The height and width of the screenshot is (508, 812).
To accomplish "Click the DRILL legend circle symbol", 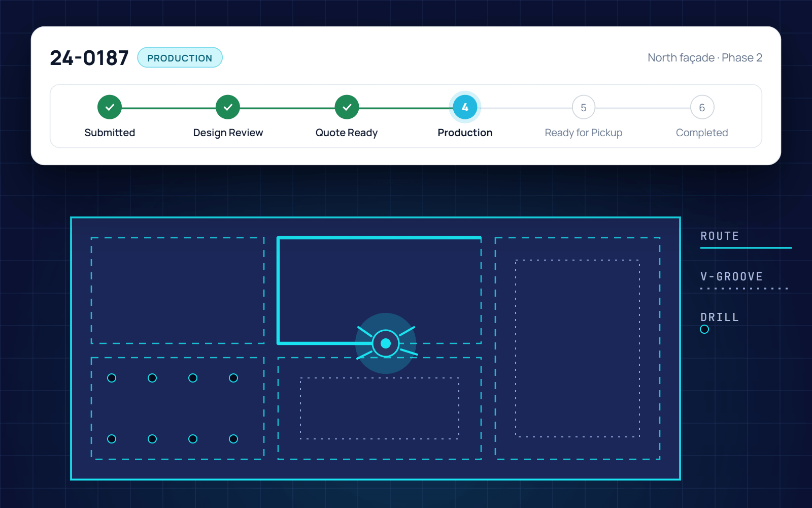I will pos(704,329).
